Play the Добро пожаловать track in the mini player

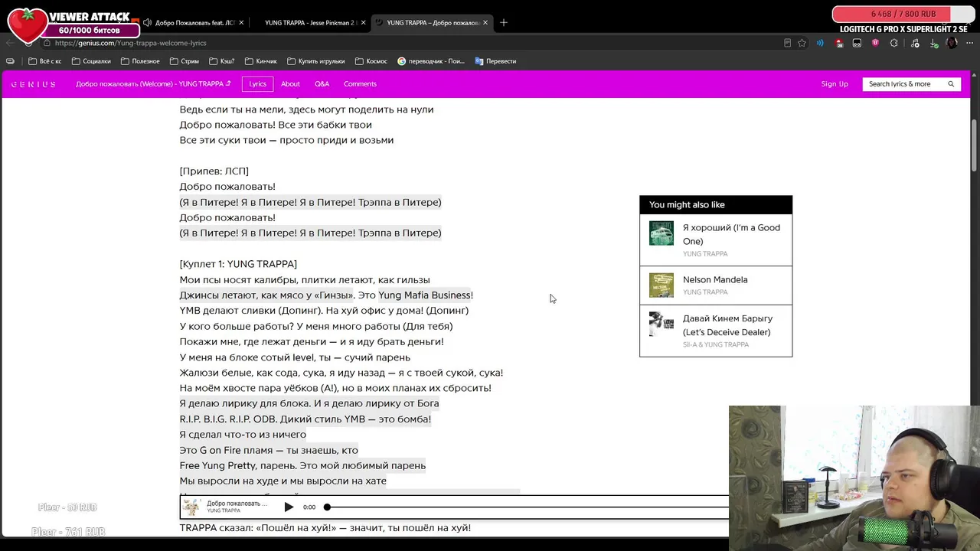tap(289, 507)
